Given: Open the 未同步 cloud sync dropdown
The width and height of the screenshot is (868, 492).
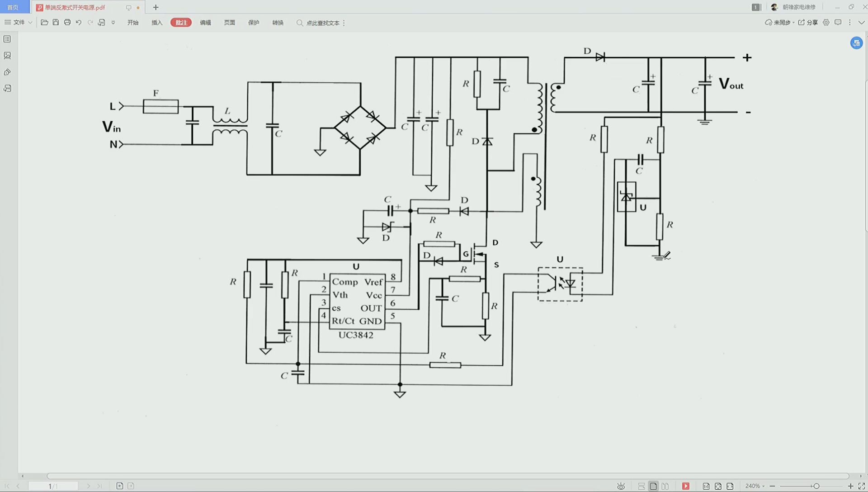Looking at the screenshot, I should pyautogui.click(x=779, y=23).
